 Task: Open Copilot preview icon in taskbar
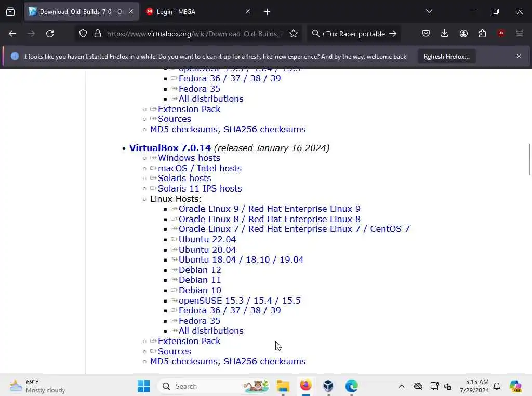[515, 386]
